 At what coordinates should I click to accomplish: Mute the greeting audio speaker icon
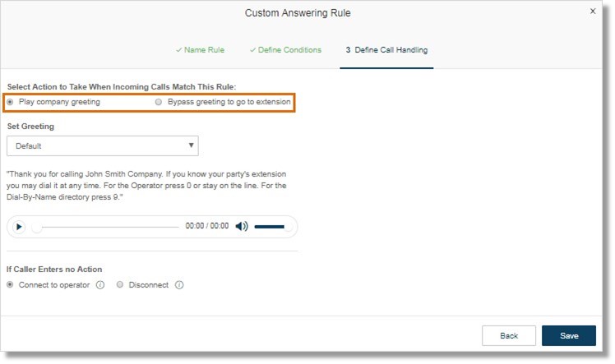(242, 226)
